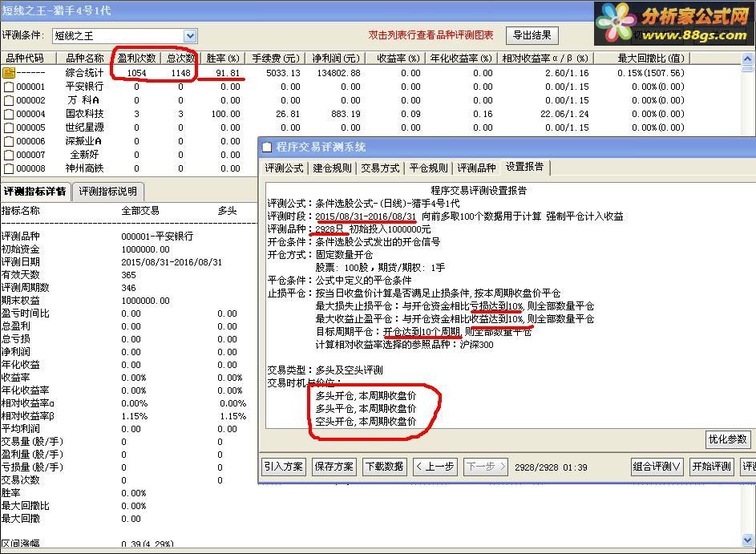Tick checkbox for 000004 国农科技
Viewport: 756px width, 554px height.
pos(8,115)
